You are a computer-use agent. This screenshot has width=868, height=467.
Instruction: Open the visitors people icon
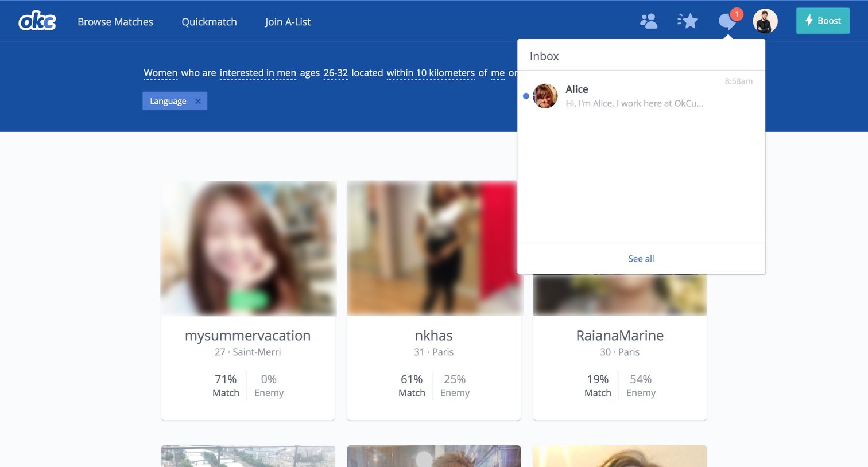point(649,21)
